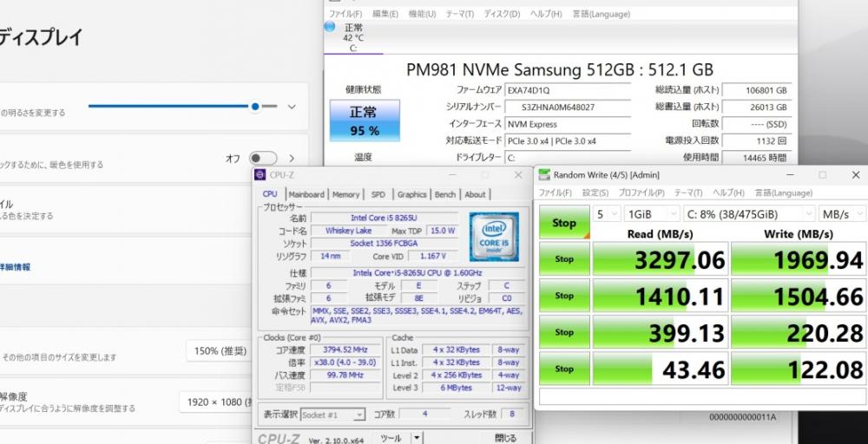The image size is (868, 444).
Task: Click the display brightness slider
Action: (x=182, y=106)
